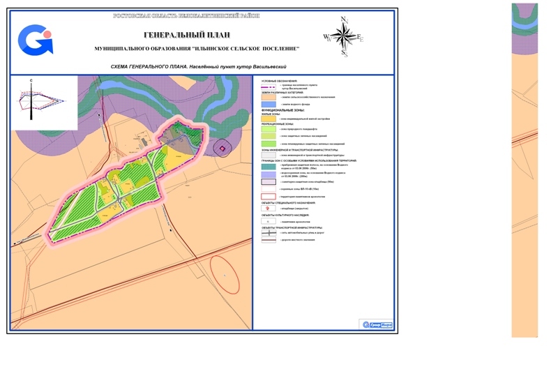Click the closed cemetery symbol in legend

[x=269, y=208]
